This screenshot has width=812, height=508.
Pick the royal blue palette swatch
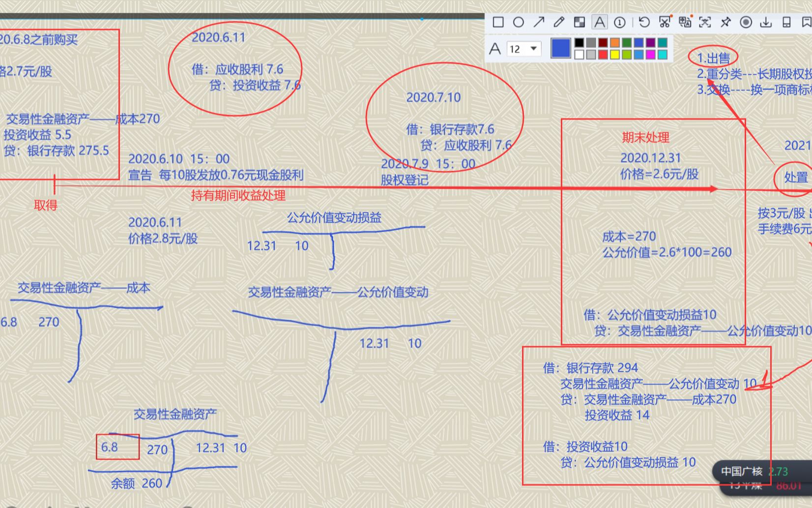[x=638, y=43]
